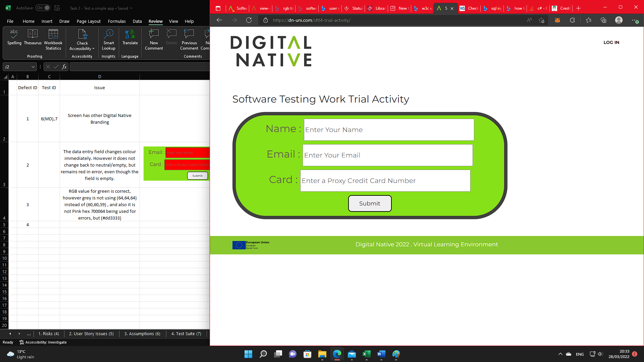Open the document title Saved dropdown
Viewport: 644px width, 362px height.
point(131,8)
